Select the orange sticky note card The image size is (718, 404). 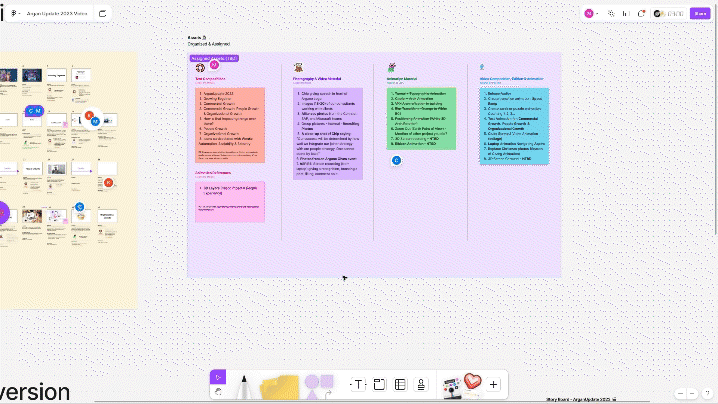230,124
